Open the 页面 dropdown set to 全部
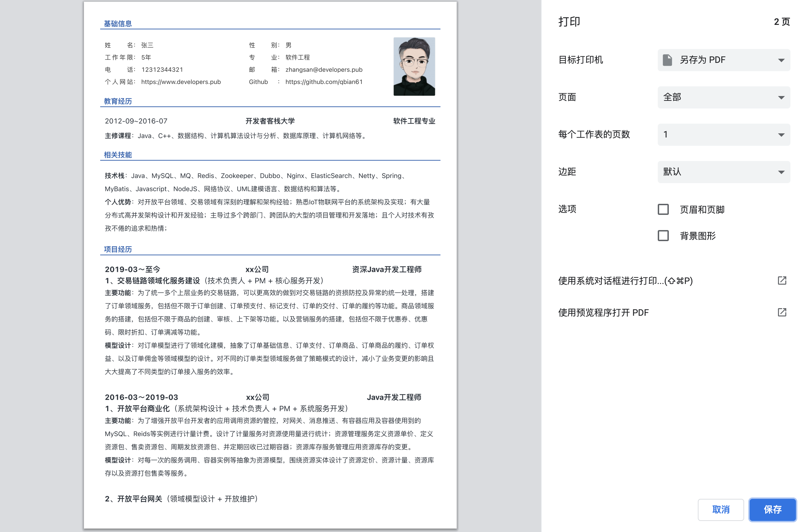This screenshot has height=532, width=807. click(x=724, y=97)
